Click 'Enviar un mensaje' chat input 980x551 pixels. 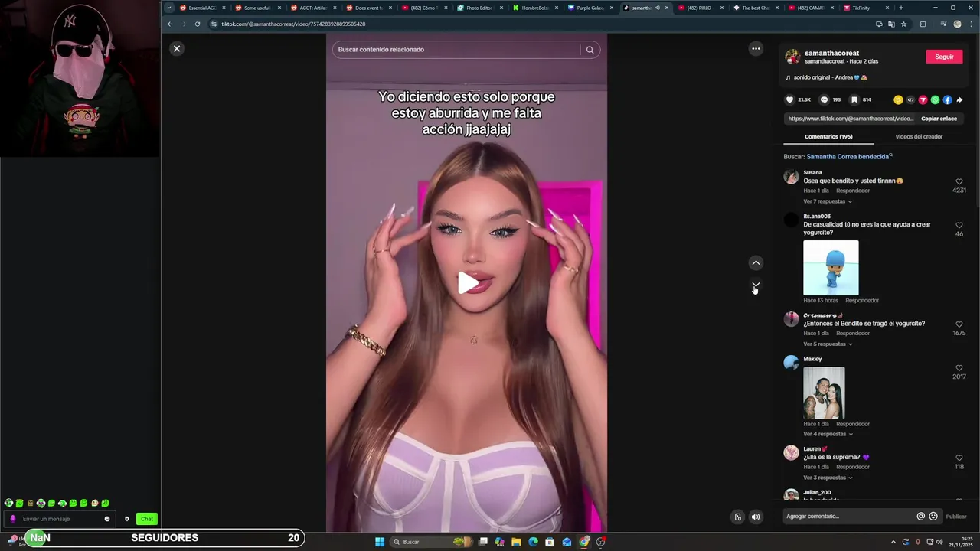60,519
